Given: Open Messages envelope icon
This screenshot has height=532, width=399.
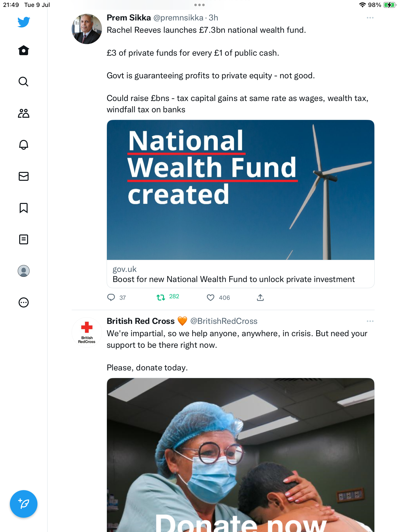Looking at the screenshot, I should (x=24, y=176).
